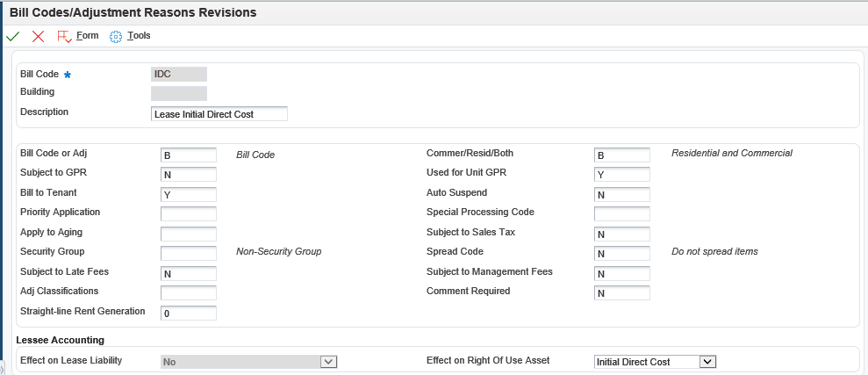The width and height of the screenshot is (868, 375).
Task: Click the green OK checkmark icon
Action: (12, 36)
